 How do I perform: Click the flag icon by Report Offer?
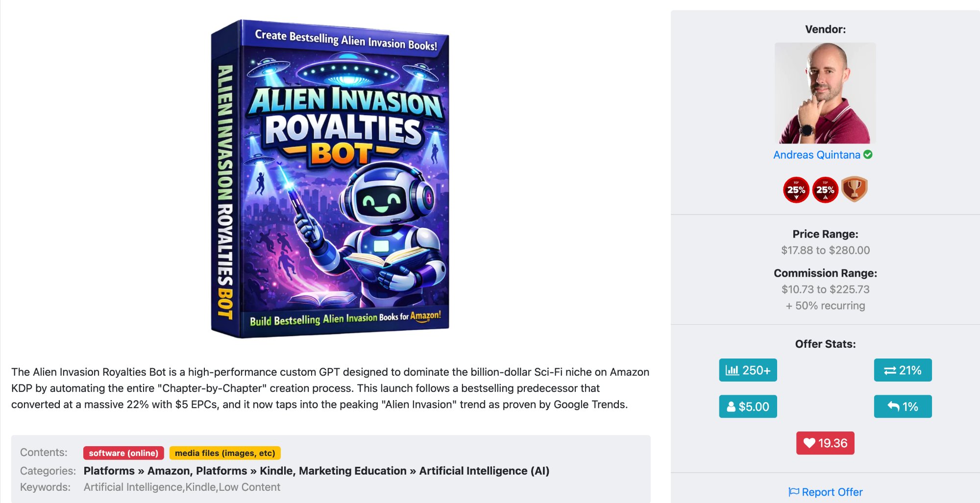(794, 492)
